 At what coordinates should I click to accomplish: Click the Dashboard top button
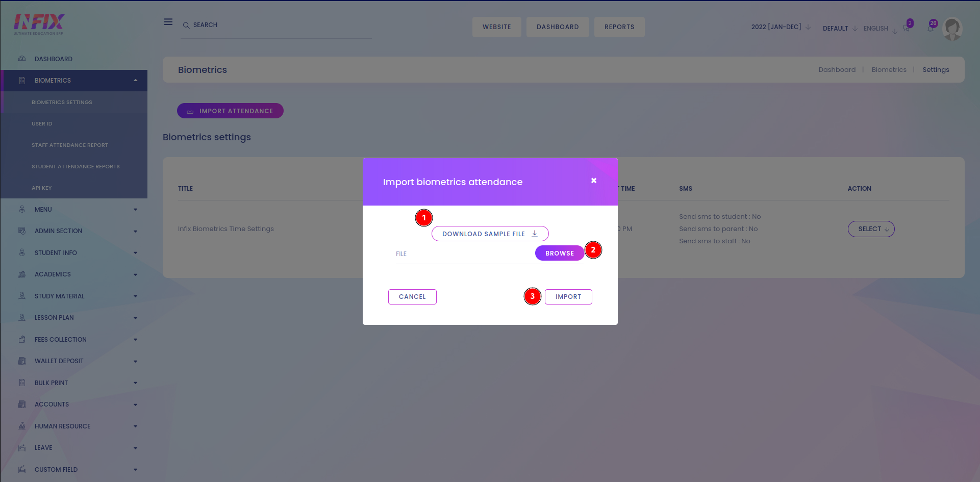[558, 27]
